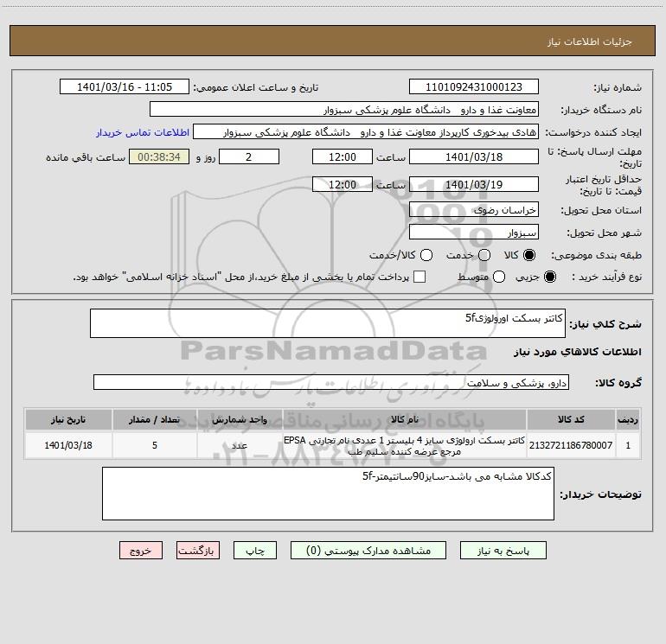Screen dimensions: 666x644
Task: Select the کالا radio button
Action: tap(529, 255)
